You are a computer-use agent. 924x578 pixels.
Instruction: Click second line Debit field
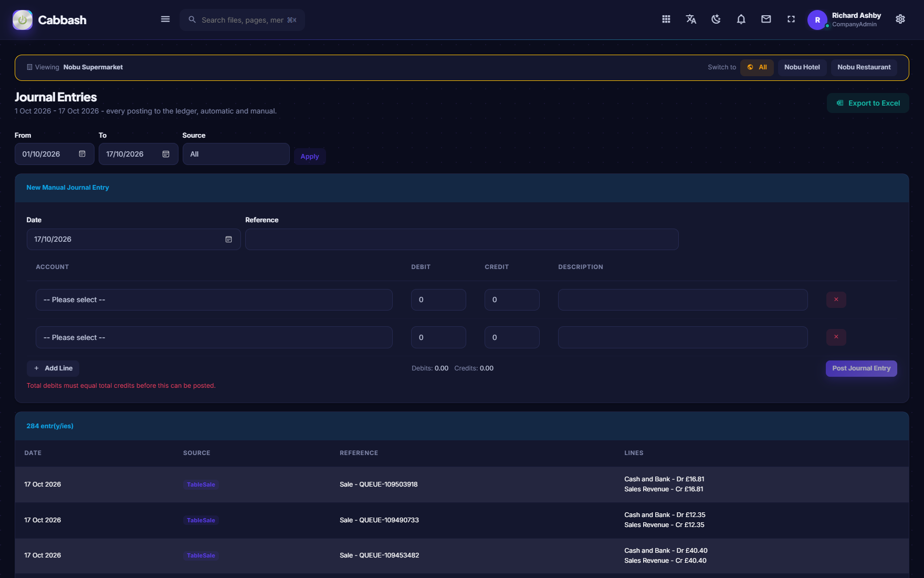438,337
